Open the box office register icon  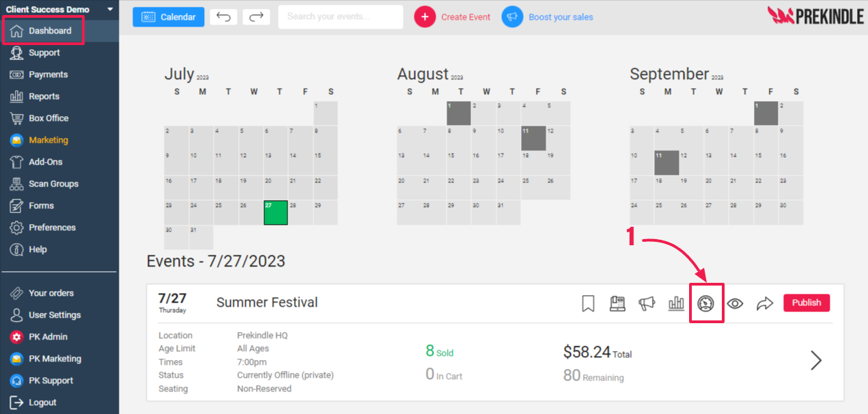tap(617, 303)
